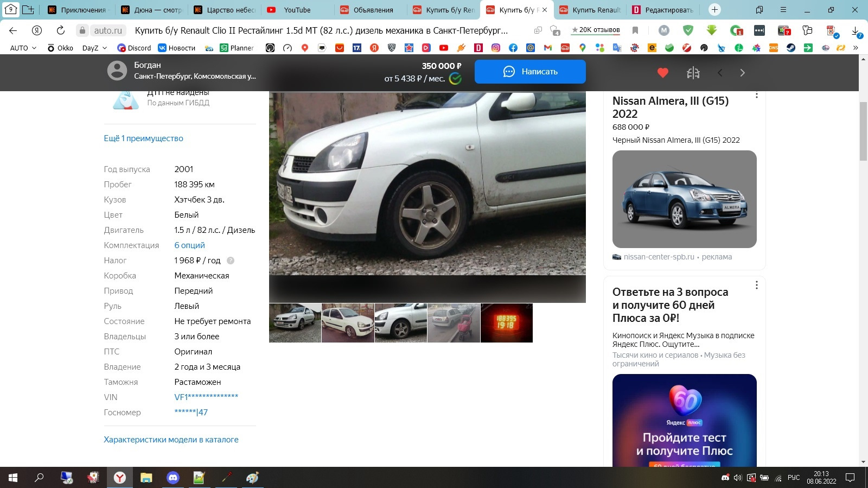The image size is (868, 488).
Task: Open the tab groups counter showing 9
Action: tap(11, 10)
